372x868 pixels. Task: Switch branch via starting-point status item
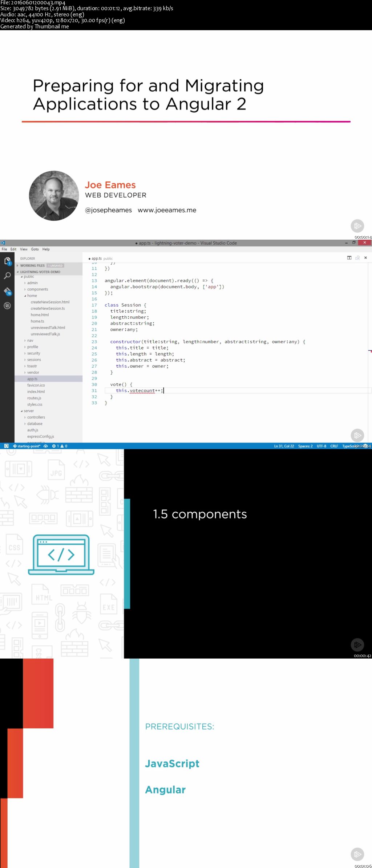tap(27, 446)
